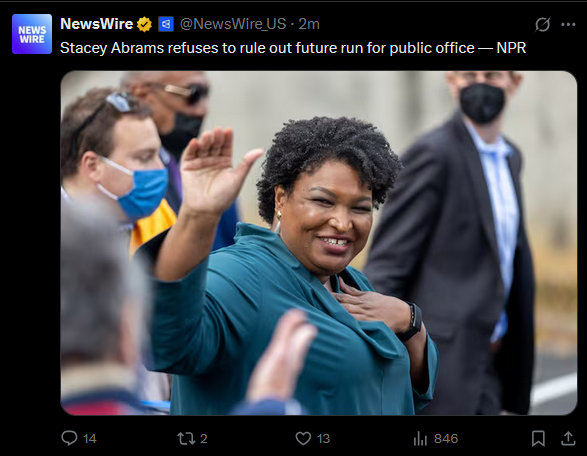Open the attached news photo
Screen dimensions: 587x456
tap(319, 243)
